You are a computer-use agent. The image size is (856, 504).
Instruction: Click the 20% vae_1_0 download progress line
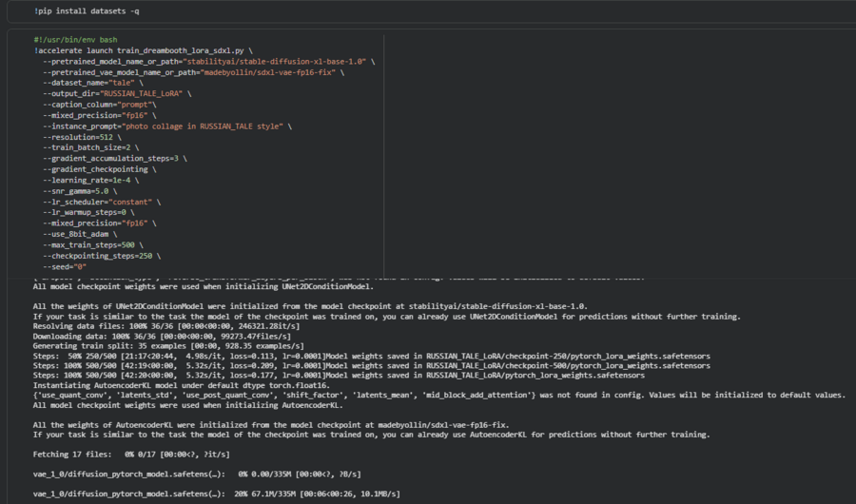[x=217, y=494]
